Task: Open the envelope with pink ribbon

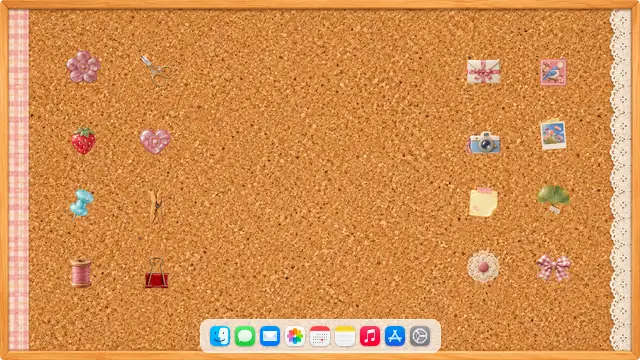Action: coord(484,71)
